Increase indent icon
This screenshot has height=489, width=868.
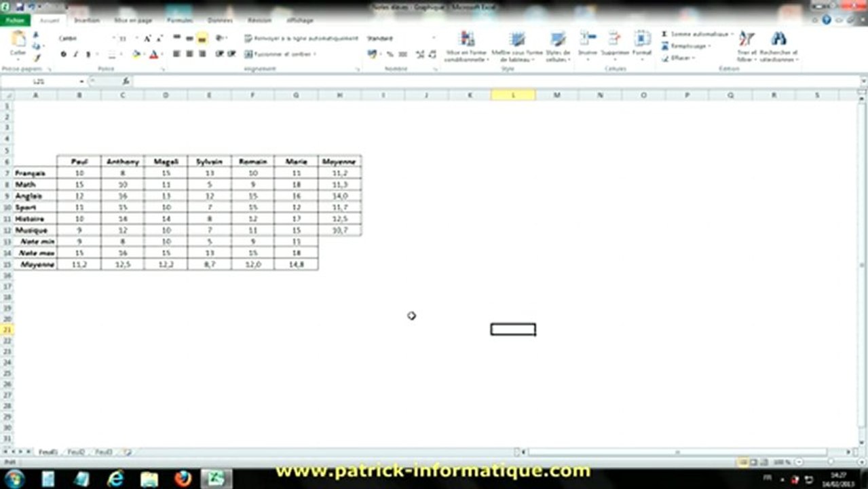coord(232,54)
